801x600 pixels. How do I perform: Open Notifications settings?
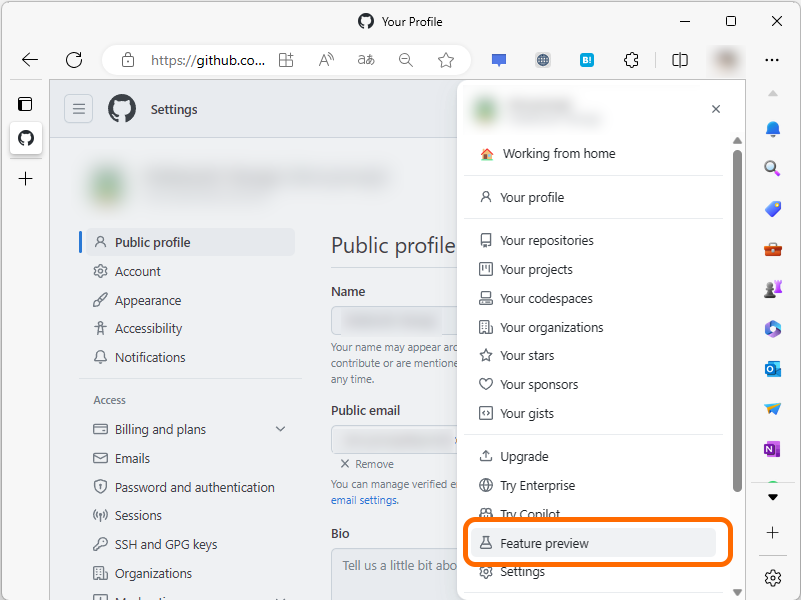pyautogui.click(x=191, y=357)
